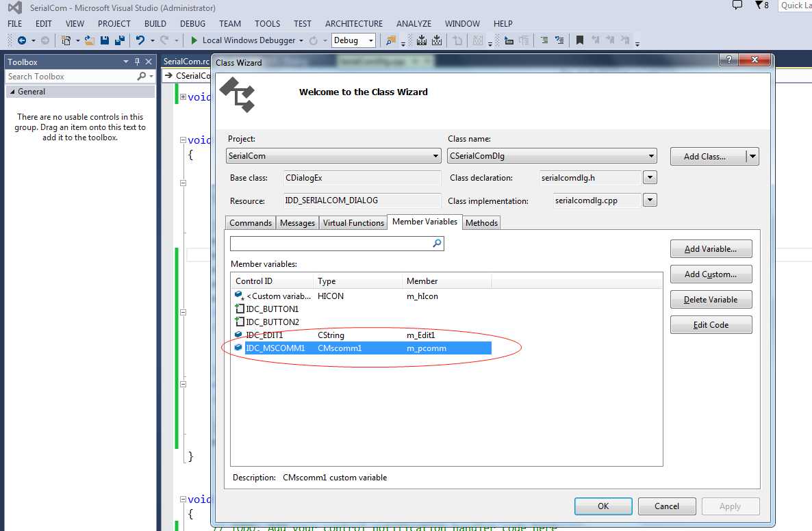
Task: Click the Save All icon
Action: point(120,40)
